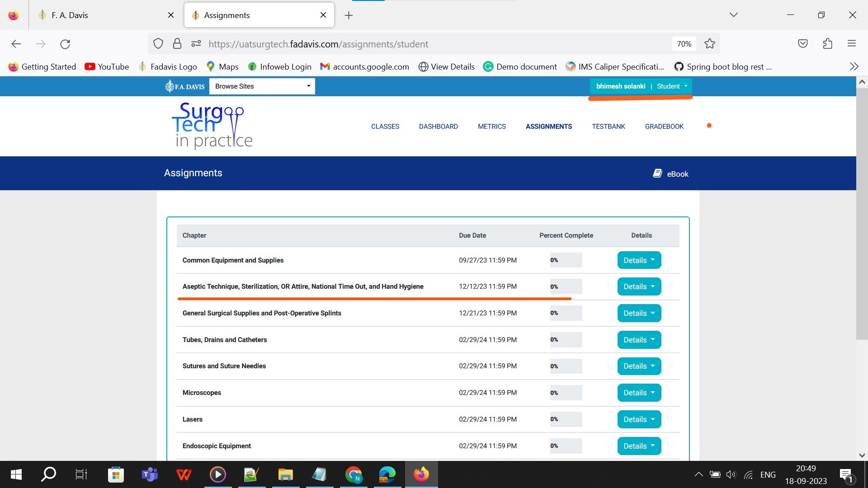Open Microsoft Teams from taskbar
Viewport: 868px width, 488px height.
click(x=150, y=474)
